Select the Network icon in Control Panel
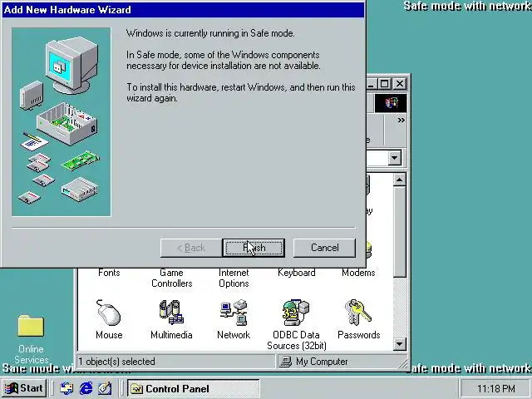The height and width of the screenshot is (399, 532). pos(234,319)
